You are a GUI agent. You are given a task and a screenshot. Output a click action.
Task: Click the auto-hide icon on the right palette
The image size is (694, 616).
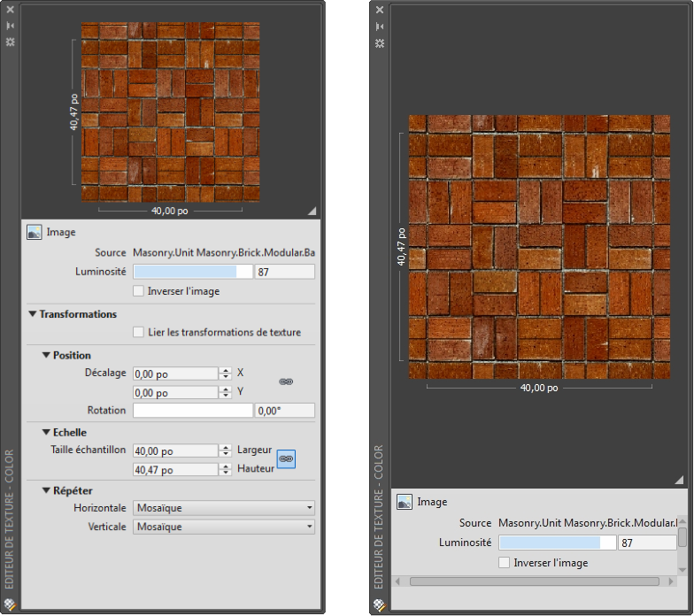(380, 27)
